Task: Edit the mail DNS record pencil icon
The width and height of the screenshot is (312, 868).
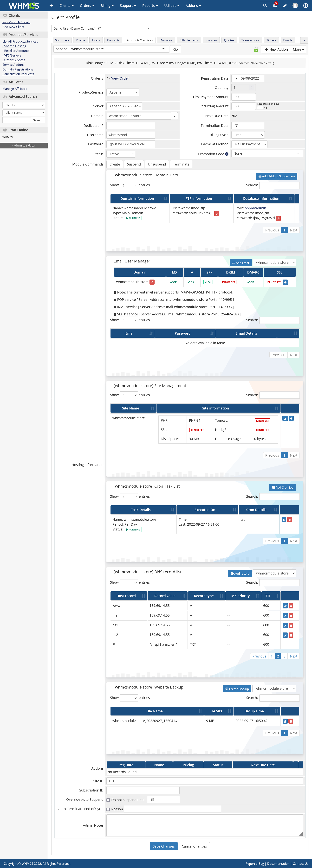Action: point(285,616)
